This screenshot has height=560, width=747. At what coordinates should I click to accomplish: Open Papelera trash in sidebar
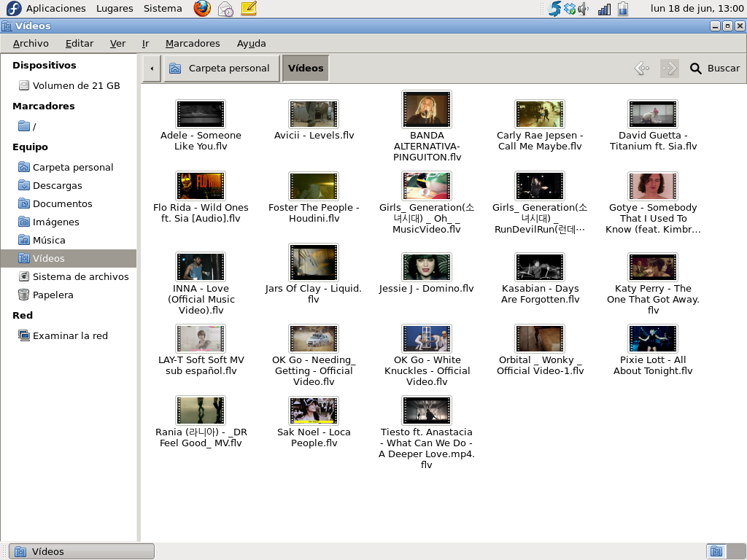click(x=46, y=295)
